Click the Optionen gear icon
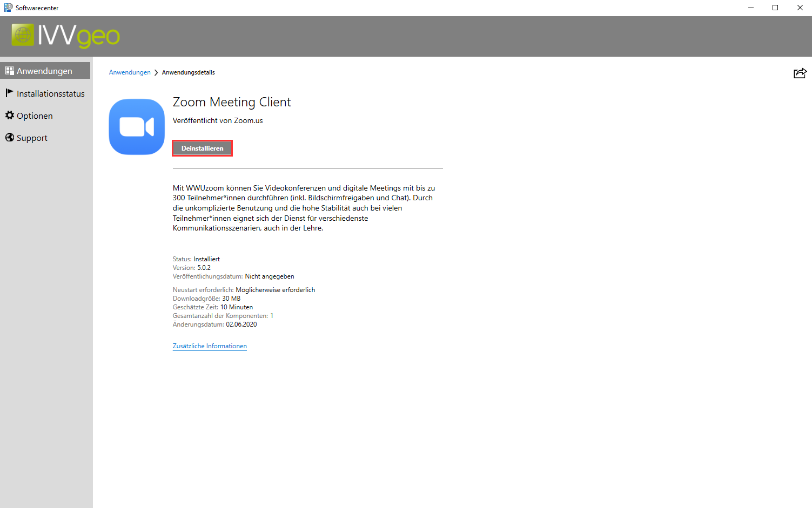Viewport: 812px width, 508px height. click(x=10, y=116)
